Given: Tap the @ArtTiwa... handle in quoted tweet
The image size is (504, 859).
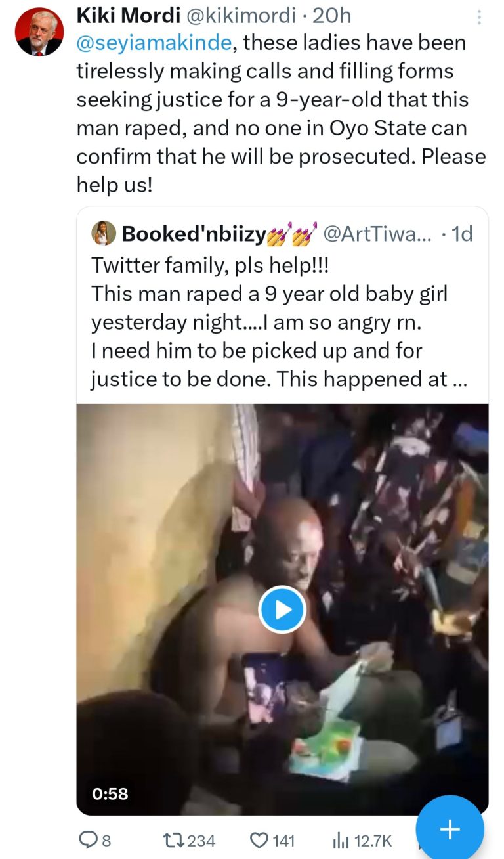Looking at the screenshot, I should 377,234.
